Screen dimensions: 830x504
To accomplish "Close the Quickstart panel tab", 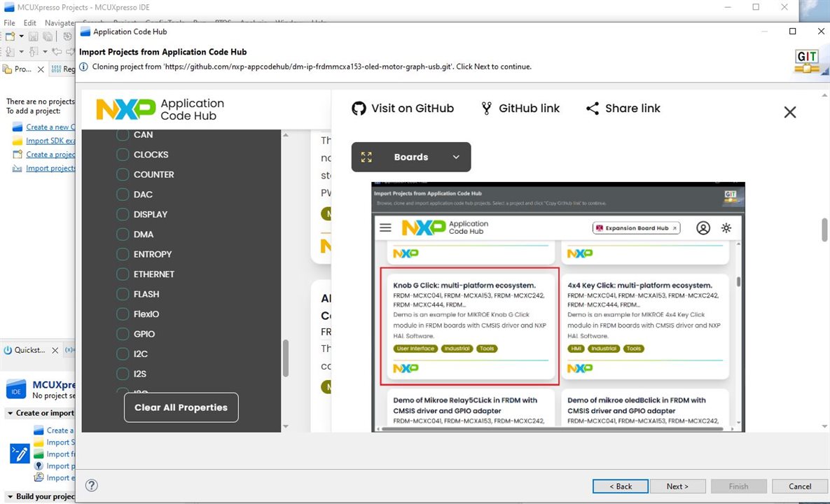I will coord(55,350).
